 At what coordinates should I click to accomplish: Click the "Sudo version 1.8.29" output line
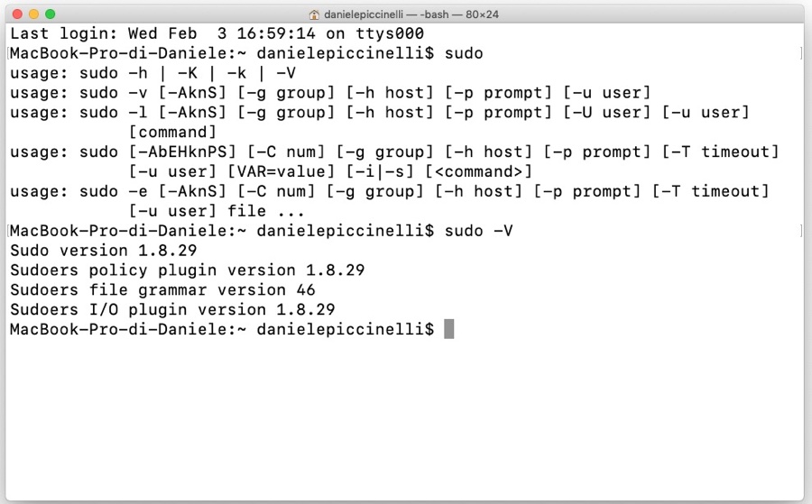click(103, 251)
